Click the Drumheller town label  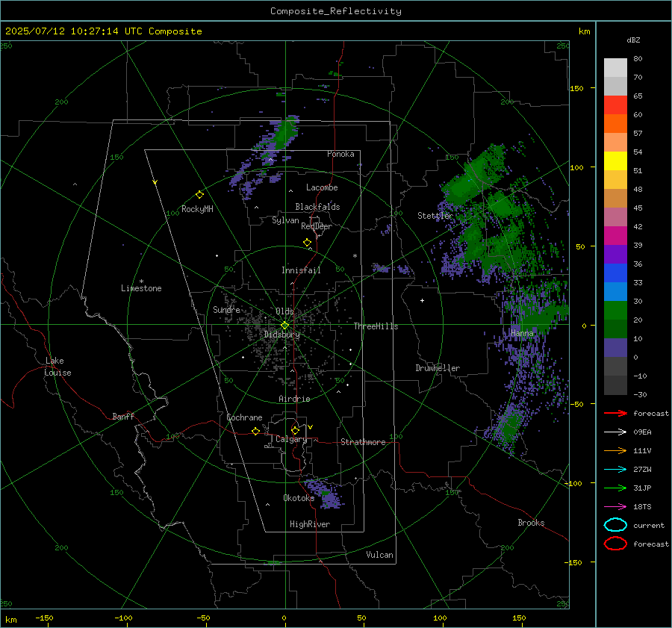(438, 368)
